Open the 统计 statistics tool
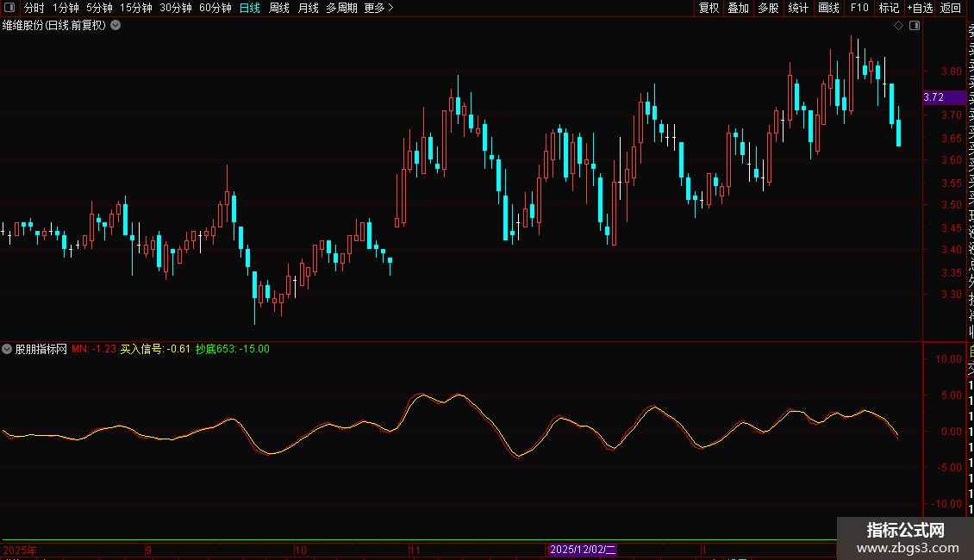This screenshot has height=560, width=974. [798, 8]
